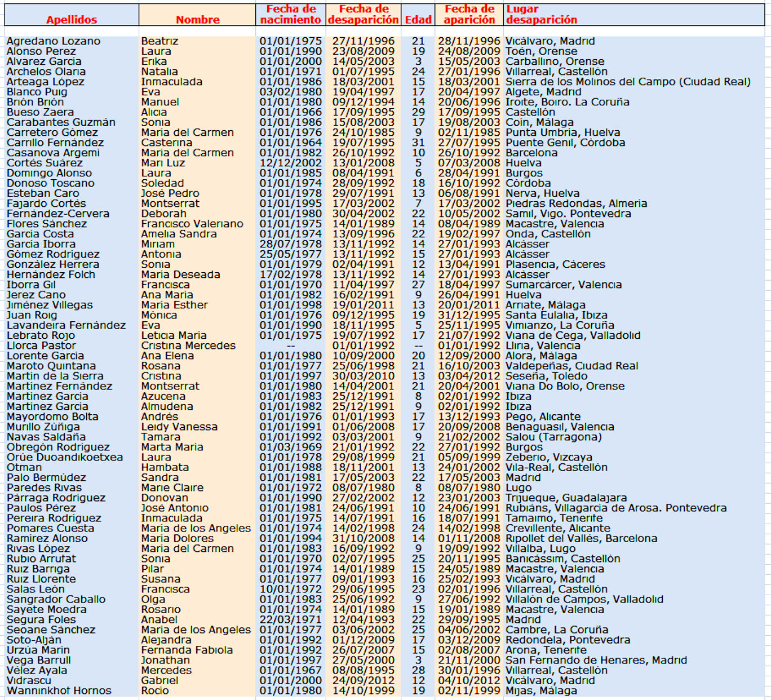Select the name cell Francisco Valeriano
The width and height of the screenshot is (771, 700).
coord(192,224)
